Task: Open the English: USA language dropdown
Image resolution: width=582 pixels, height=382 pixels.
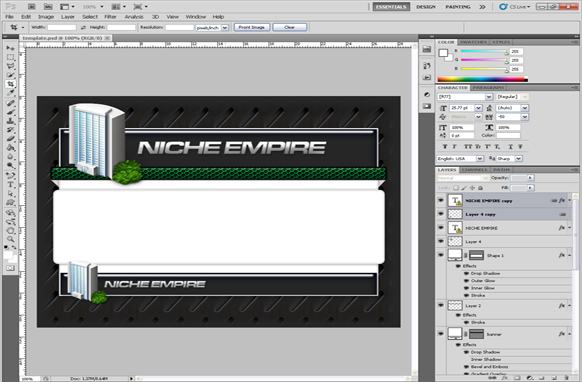Action: [480, 159]
